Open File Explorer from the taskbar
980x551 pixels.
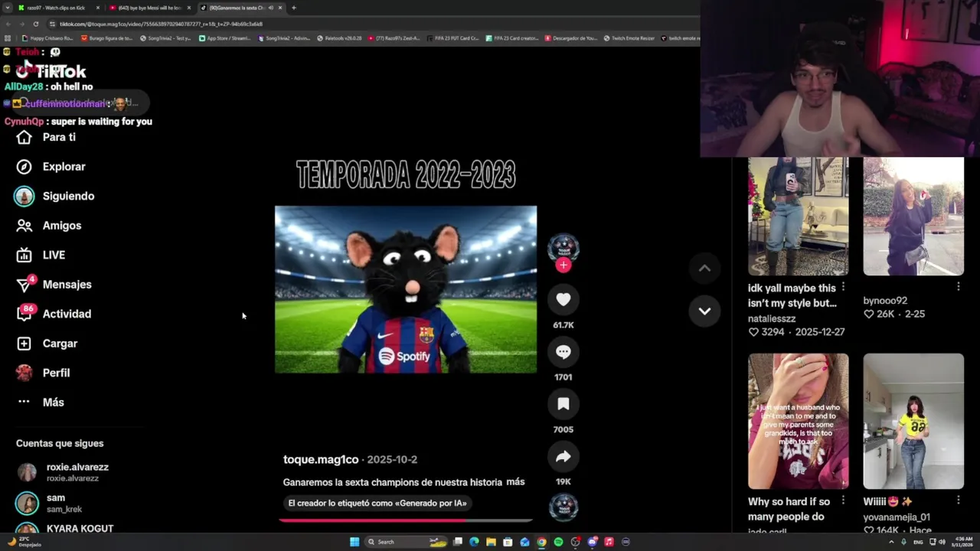(491, 542)
